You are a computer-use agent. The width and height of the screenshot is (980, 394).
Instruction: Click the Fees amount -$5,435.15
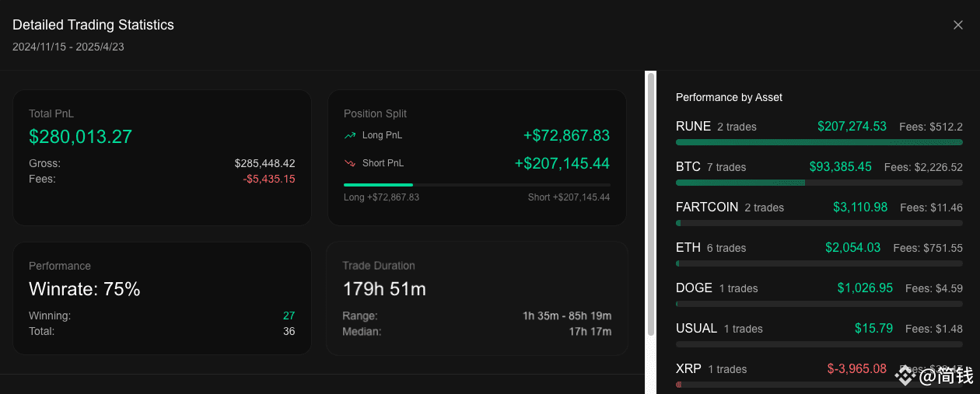pyautogui.click(x=269, y=179)
